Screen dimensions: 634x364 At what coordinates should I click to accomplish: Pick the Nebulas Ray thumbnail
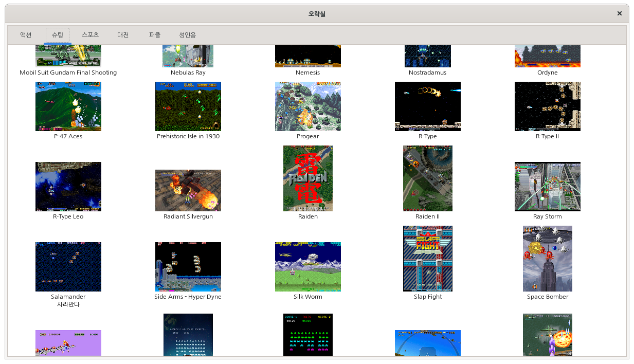click(188, 56)
